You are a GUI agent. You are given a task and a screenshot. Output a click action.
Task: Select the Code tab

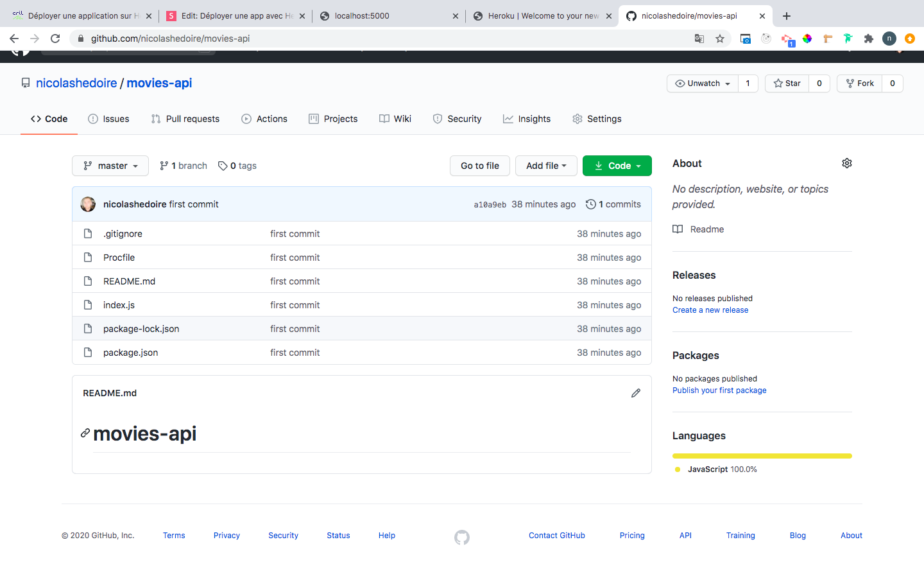[49, 119]
